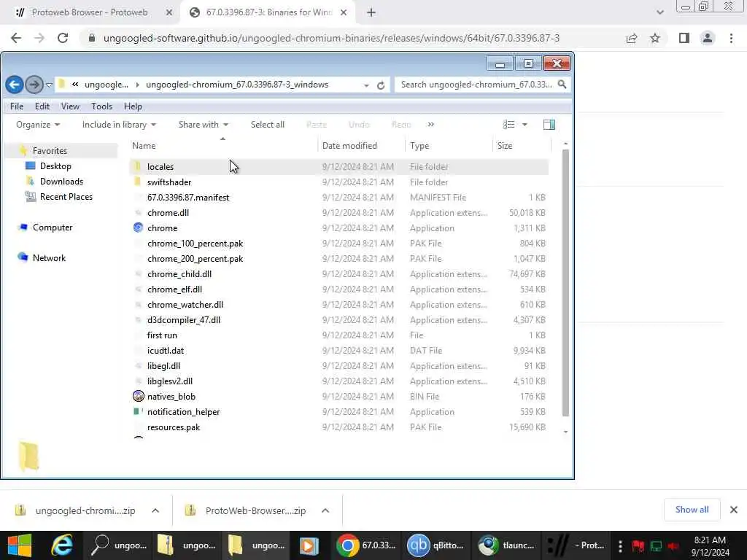Go back in the Chrome browser
The image size is (747, 560).
click(16, 38)
